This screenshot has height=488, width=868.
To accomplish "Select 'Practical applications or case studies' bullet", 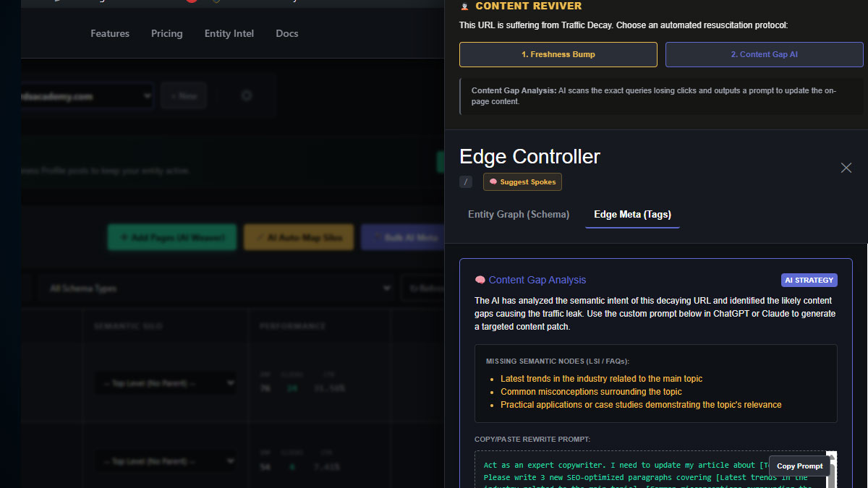I will point(641,405).
